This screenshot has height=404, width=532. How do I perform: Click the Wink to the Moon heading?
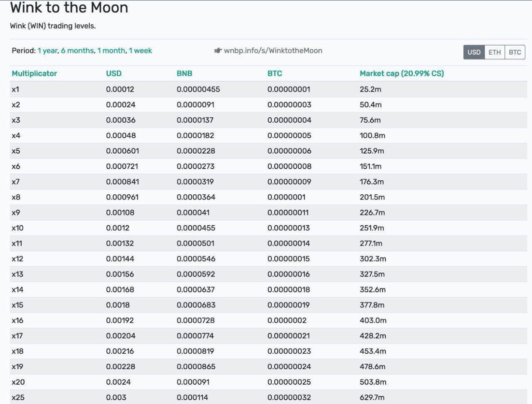[x=69, y=7]
